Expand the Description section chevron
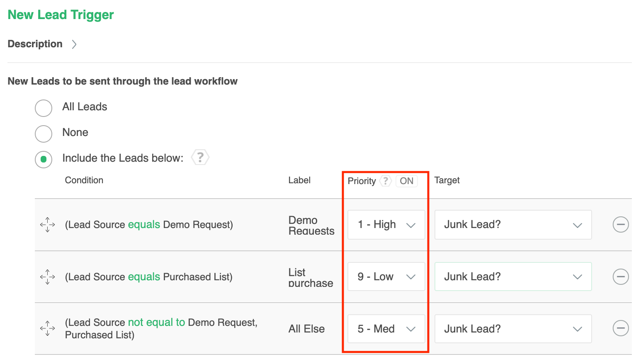 (74, 44)
